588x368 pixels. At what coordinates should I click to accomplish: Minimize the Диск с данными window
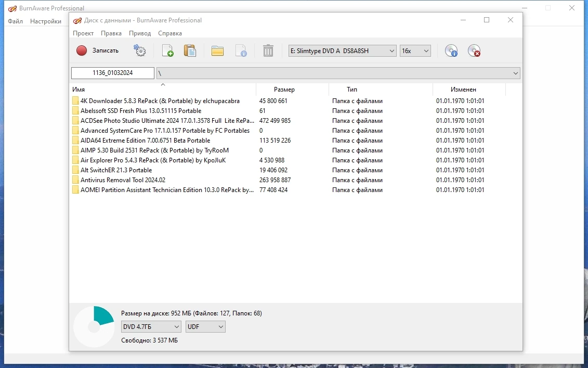point(463,20)
